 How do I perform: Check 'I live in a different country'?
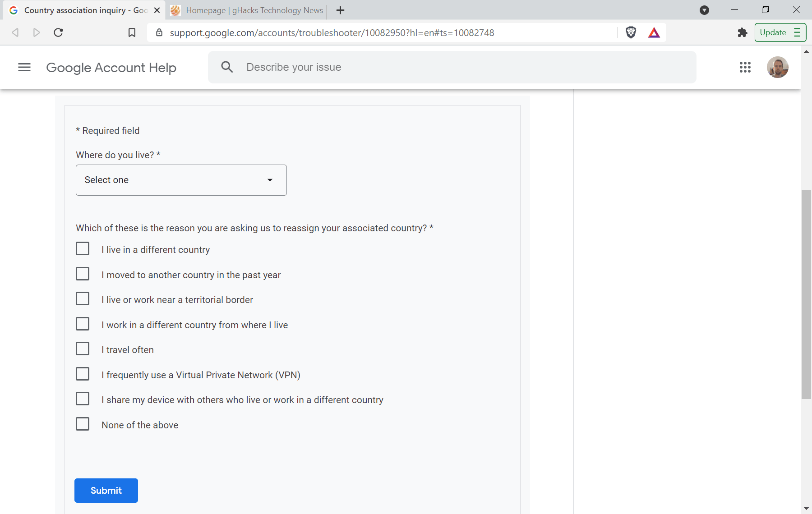pos(83,248)
